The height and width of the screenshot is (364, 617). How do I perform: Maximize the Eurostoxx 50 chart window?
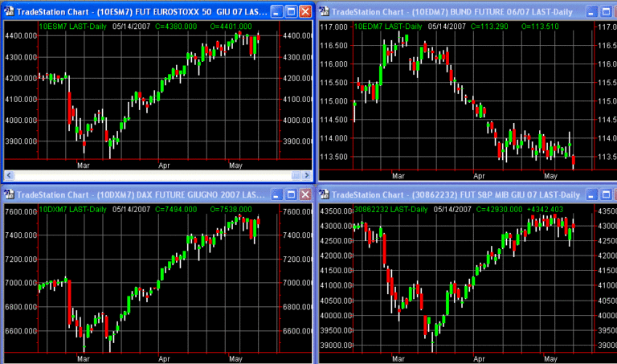coord(291,11)
